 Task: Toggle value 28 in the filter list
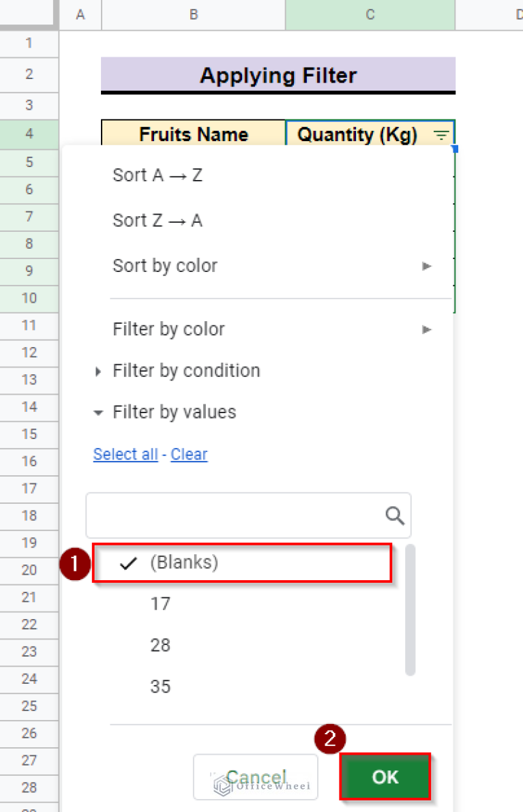pyautogui.click(x=161, y=645)
